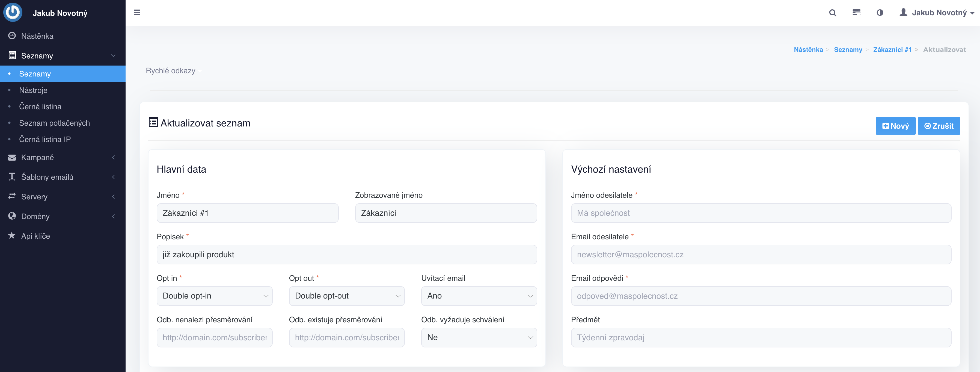Open the Jakub Novotný user dropdown
Viewport: 980px width, 372px height.
click(937, 13)
